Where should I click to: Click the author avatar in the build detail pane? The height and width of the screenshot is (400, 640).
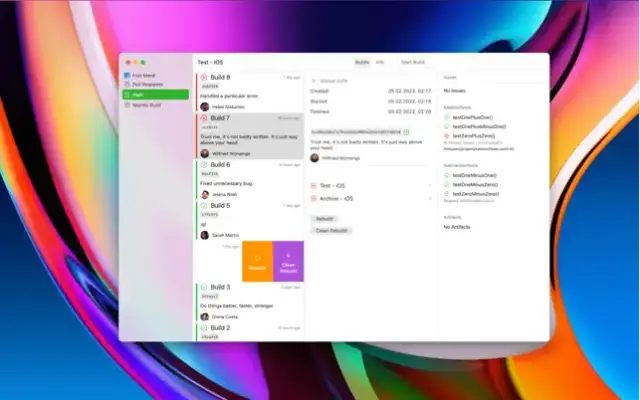point(314,158)
